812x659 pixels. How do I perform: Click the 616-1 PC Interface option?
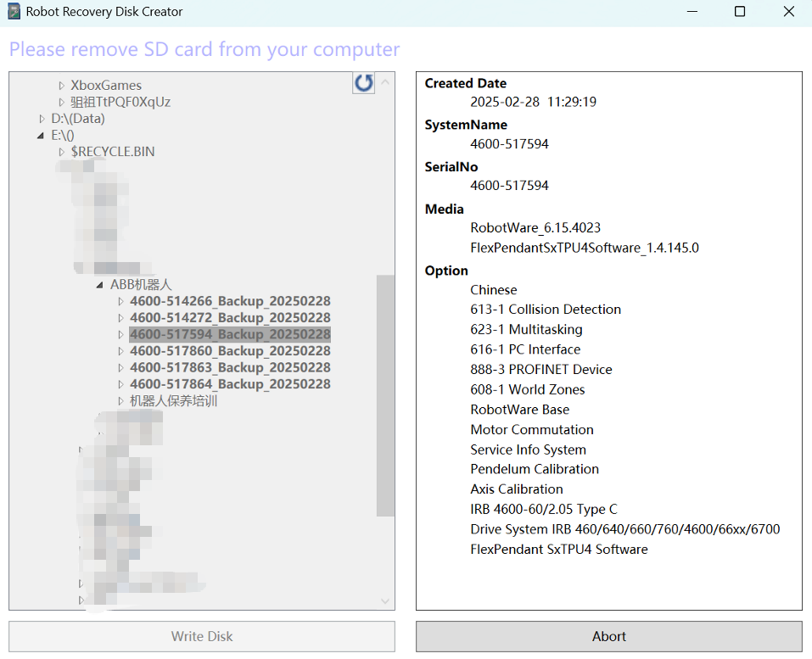525,349
